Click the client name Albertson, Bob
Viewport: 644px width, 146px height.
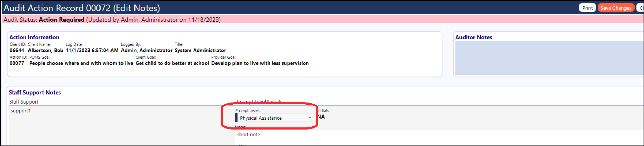46,50
